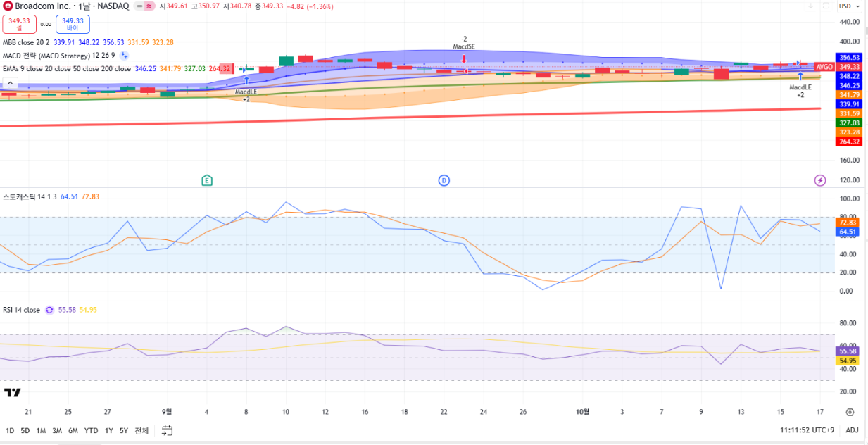Click the time axis settings gear icon
Screen dimensions: 868x445
pyautogui.click(x=850, y=413)
